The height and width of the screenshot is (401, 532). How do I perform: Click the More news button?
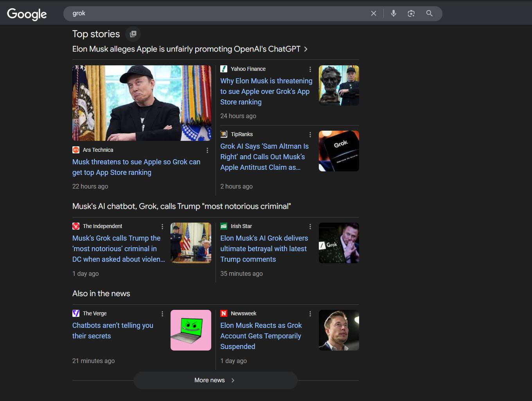point(215,380)
